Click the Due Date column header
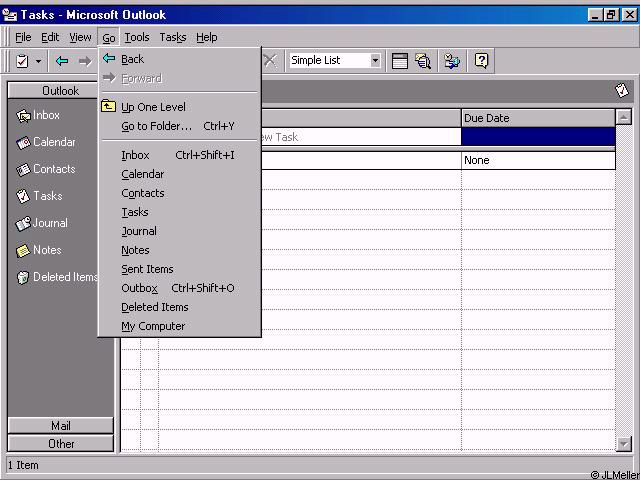This screenshot has height=480, width=640. 537,118
